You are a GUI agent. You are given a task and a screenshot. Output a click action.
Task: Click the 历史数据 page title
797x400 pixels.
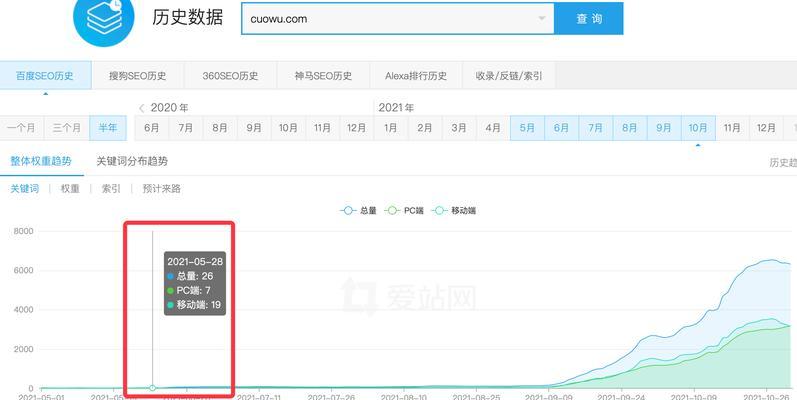tap(188, 17)
